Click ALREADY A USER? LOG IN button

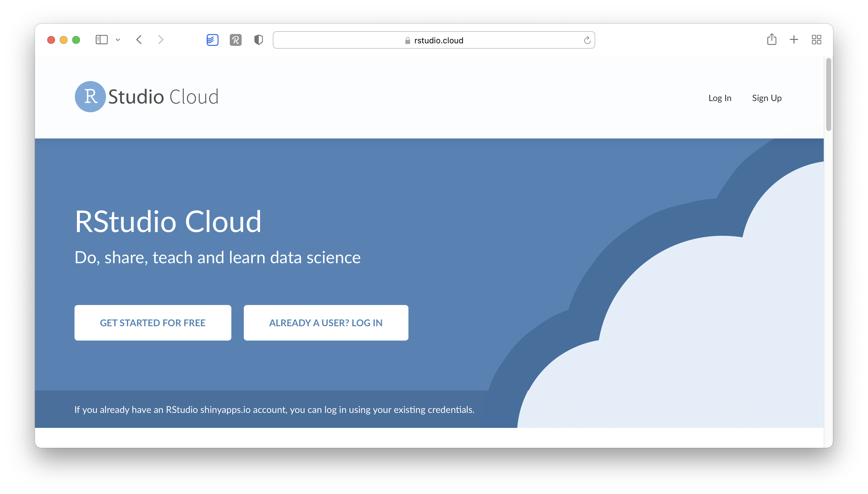[x=326, y=323]
